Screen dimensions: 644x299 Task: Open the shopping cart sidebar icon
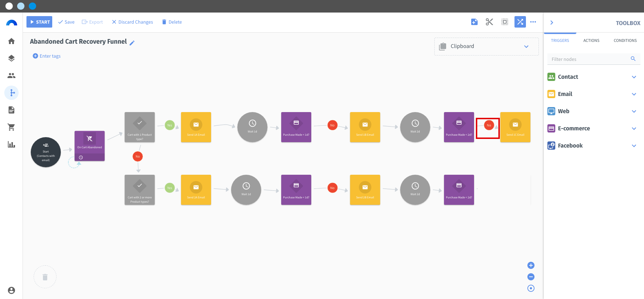click(x=11, y=127)
